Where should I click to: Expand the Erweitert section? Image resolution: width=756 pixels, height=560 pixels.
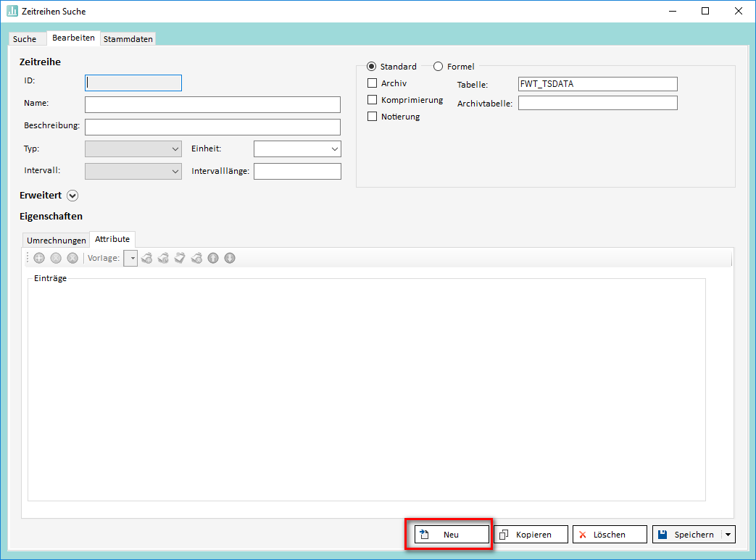click(72, 196)
